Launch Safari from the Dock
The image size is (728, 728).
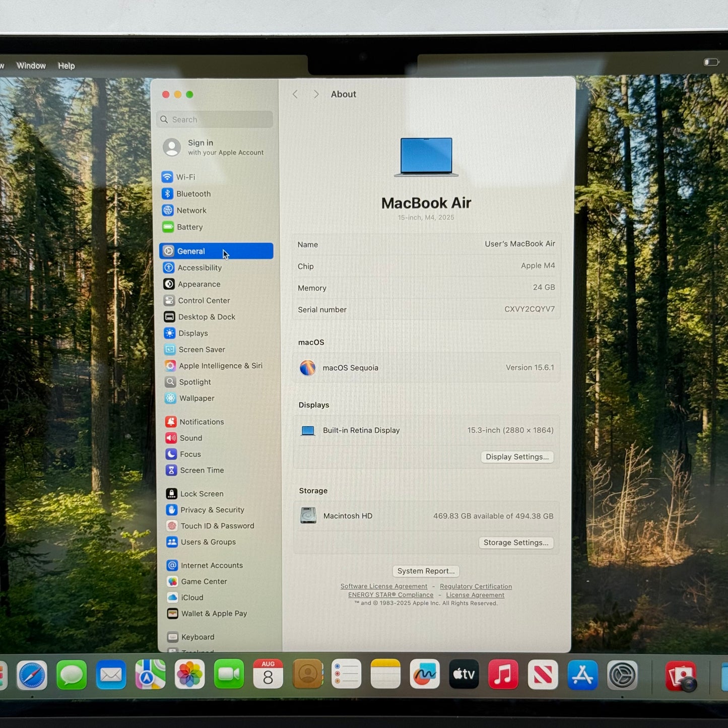tap(32, 675)
